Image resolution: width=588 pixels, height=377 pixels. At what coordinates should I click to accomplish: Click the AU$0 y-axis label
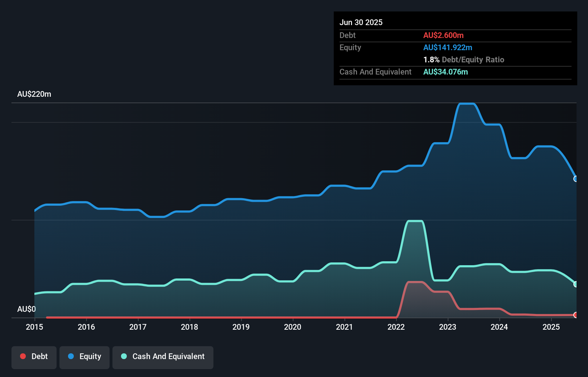[x=26, y=309]
